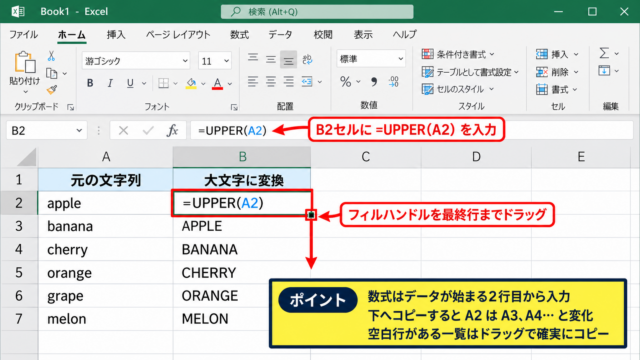Switch to the 数式 tab
640x360 pixels.
[x=239, y=34]
